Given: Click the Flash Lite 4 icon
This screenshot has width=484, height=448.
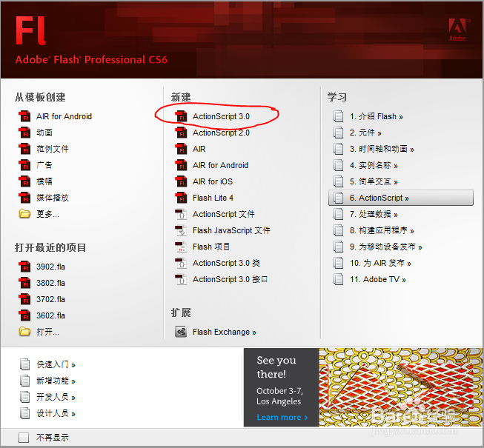Looking at the screenshot, I should point(181,198).
